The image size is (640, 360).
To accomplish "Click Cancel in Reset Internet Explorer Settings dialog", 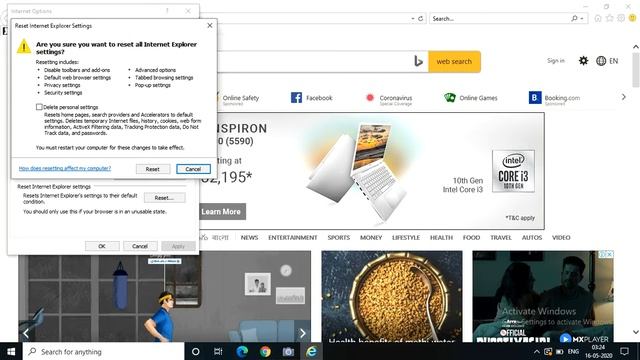I will pyautogui.click(x=193, y=169).
